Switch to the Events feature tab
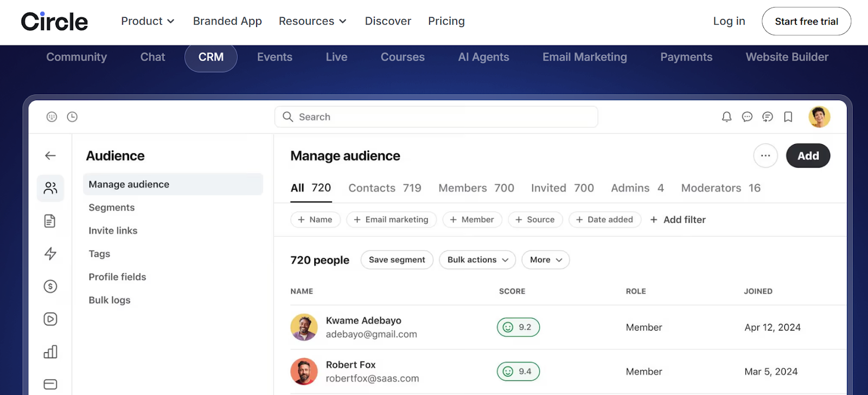 [x=275, y=57]
